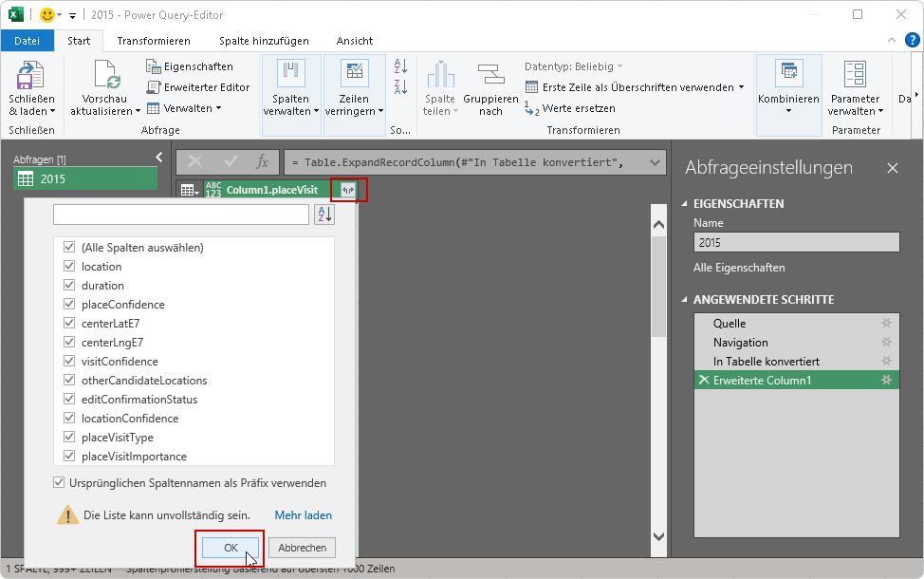This screenshot has height=579, width=924.
Task: Expand the formula bar dropdown arrow
Action: pos(654,162)
